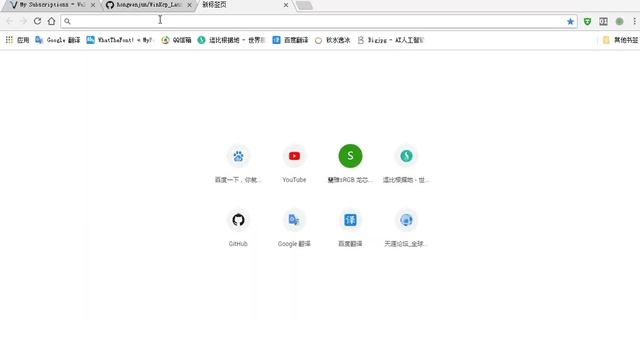Reload the page
This screenshot has width=640, height=360.
pyautogui.click(x=37, y=21)
